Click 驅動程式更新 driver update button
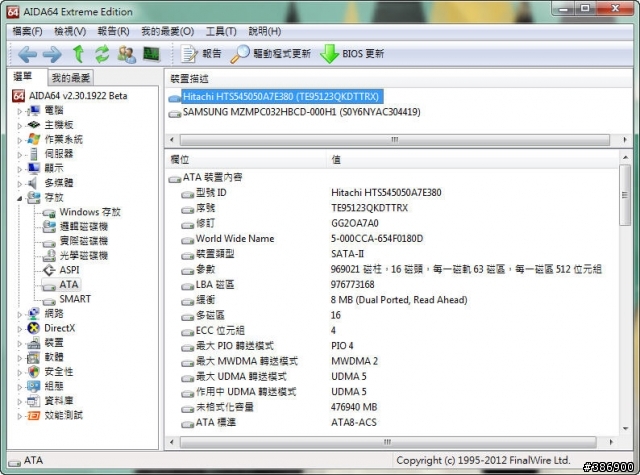 pos(271,54)
